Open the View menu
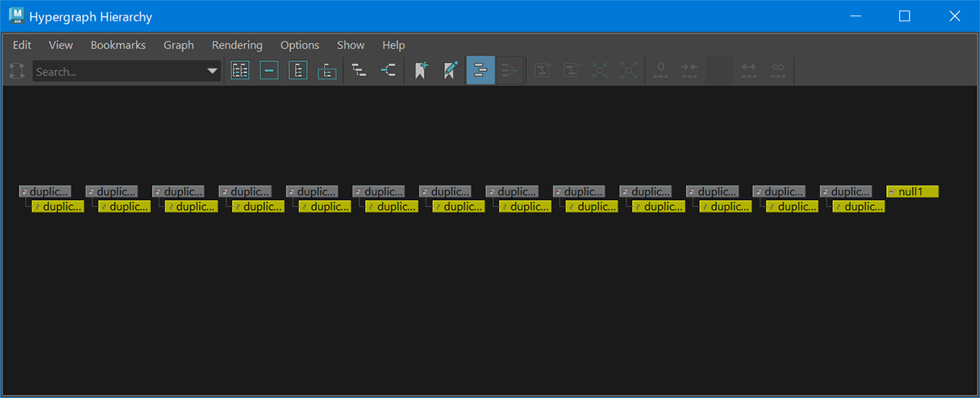 60,45
